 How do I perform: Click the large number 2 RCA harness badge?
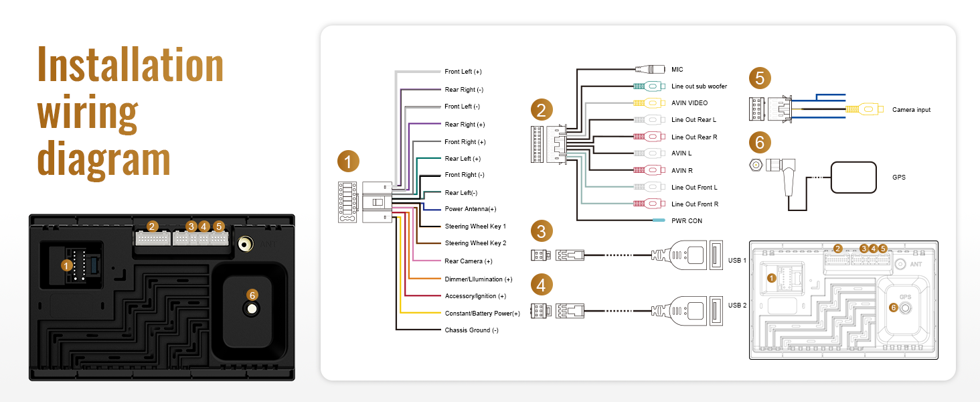pyautogui.click(x=542, y=110)
